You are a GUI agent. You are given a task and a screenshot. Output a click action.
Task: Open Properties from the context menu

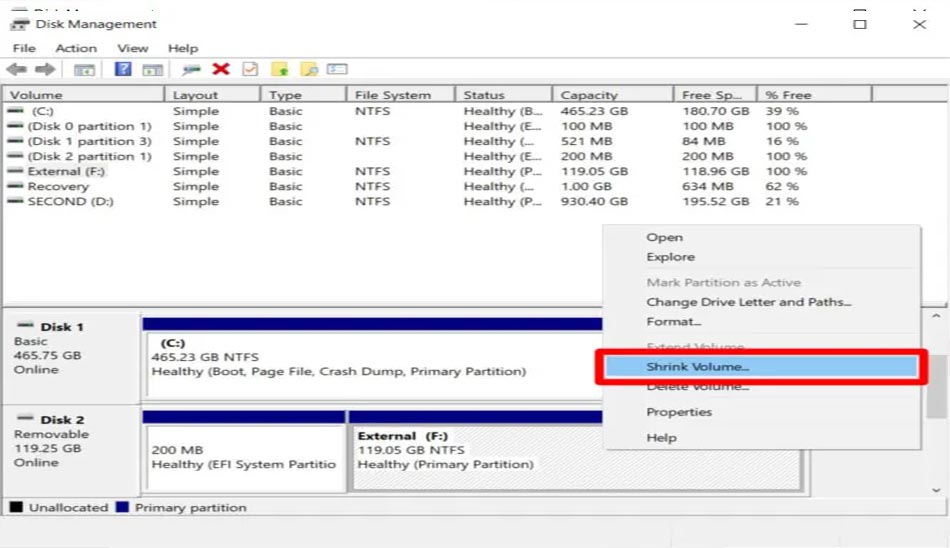(679, 412)
